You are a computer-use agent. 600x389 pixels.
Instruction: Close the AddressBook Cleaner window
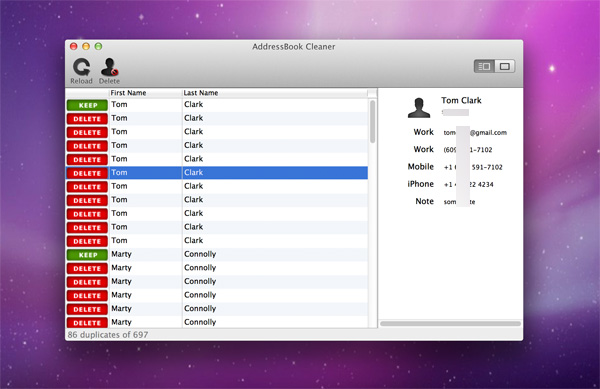pos(73,46)
